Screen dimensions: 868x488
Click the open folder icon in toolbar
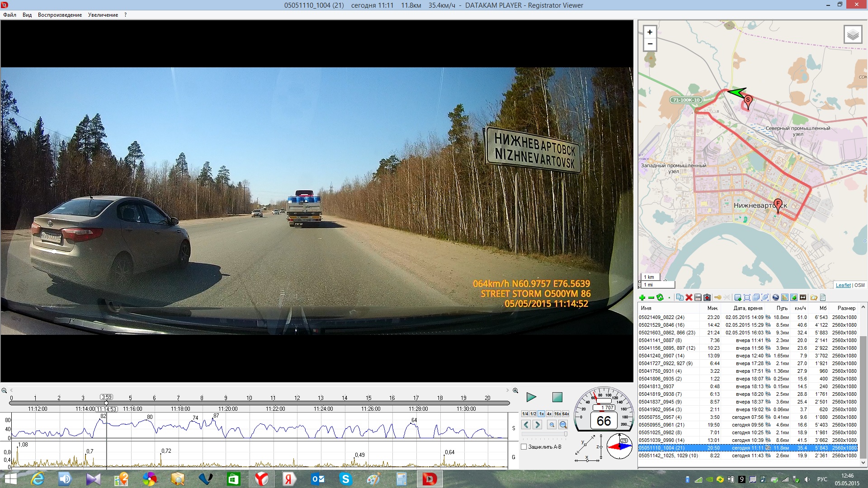point(814,297)
